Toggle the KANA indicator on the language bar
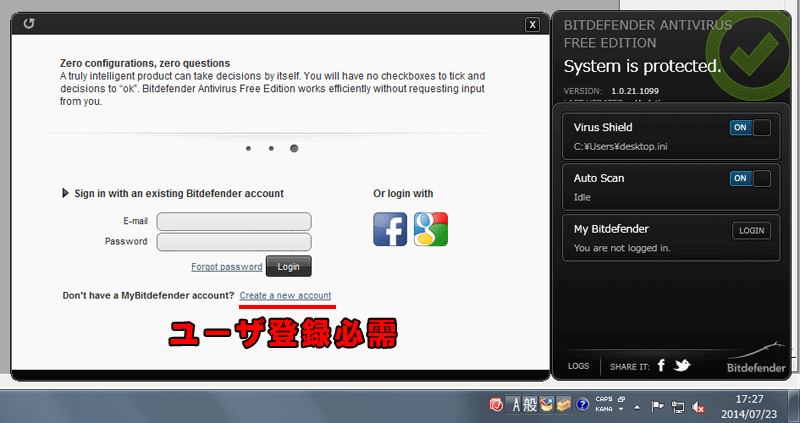 coord(604,409)
